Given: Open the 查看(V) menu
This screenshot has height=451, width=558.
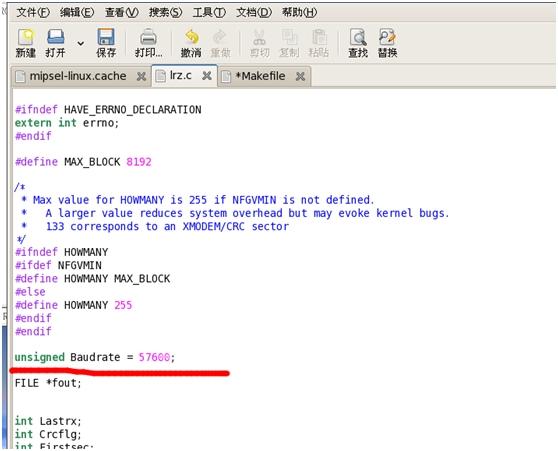Looking at the screenshot, I should (x=121, y=12).
